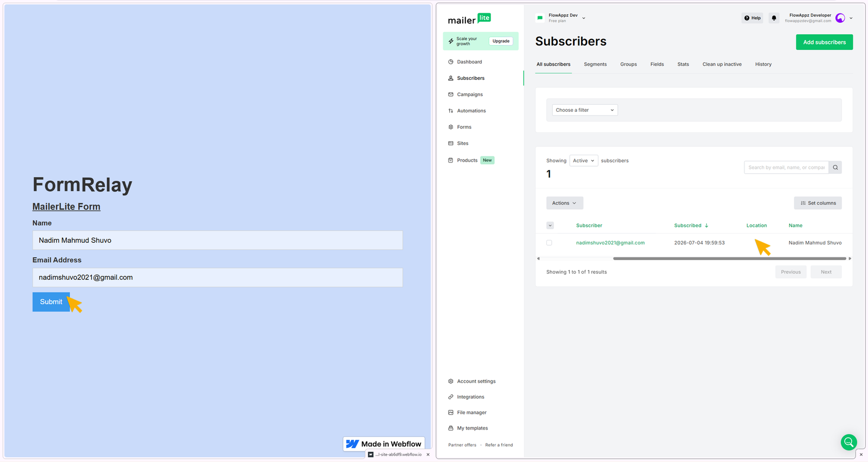The height and width of the screenshot is (462, 868).
Task: Tick the checkbox for nadimshuvo2021@gmail.com row
Action: tap(549, 243)
